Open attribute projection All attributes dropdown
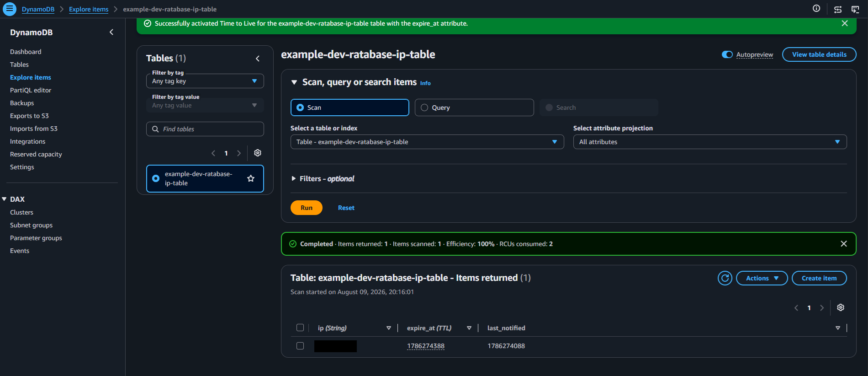 [x=710, y=142]
